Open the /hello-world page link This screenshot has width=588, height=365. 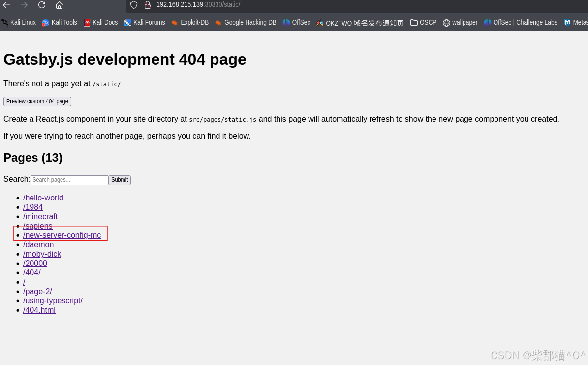(x=43, y=198)
